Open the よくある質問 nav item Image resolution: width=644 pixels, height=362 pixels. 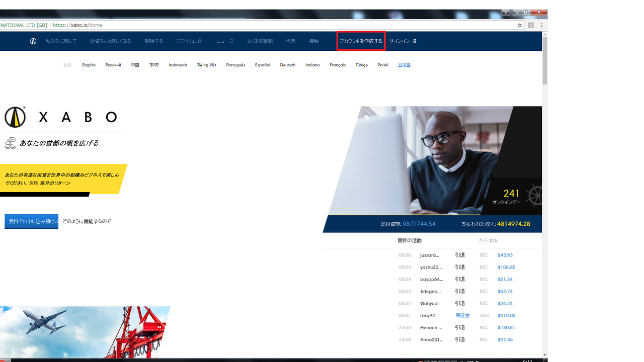point(260,41)
